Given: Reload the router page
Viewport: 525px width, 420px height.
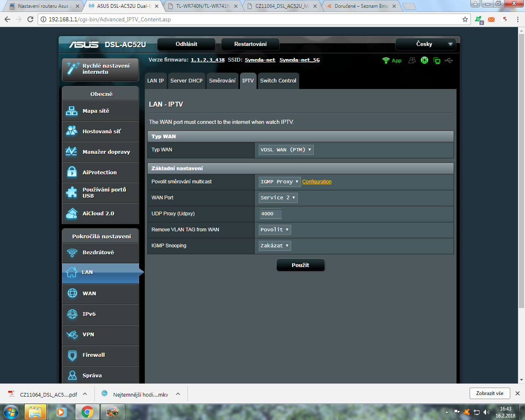Looking at the screenshot, I should tap(30, 19).
